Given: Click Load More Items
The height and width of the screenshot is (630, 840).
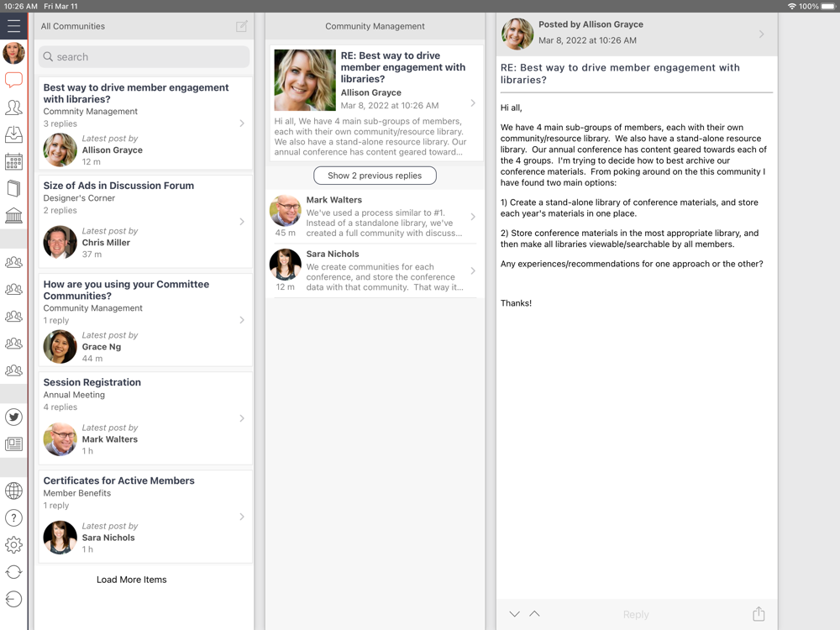Looking at the screenshot, I should tap(131, 580).
